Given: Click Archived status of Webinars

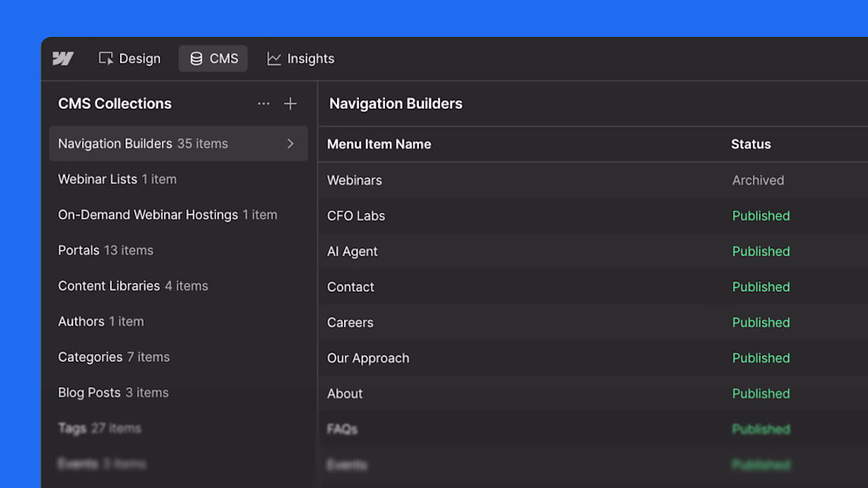Looking at the screenshot, I should pos(758,181).
